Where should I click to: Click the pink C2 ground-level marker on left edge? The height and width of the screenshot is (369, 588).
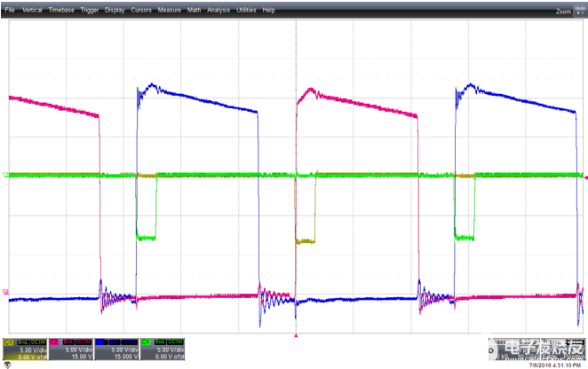(5, 290)
